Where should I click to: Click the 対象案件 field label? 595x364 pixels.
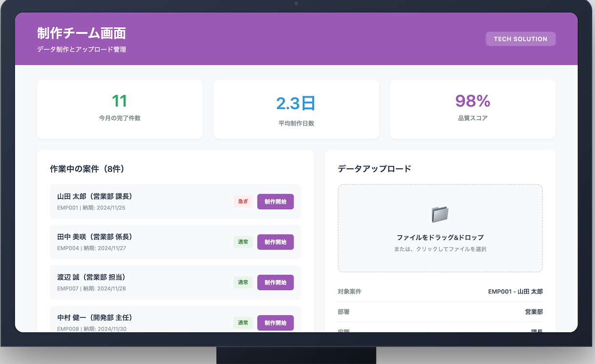click(x=350, y=291)
